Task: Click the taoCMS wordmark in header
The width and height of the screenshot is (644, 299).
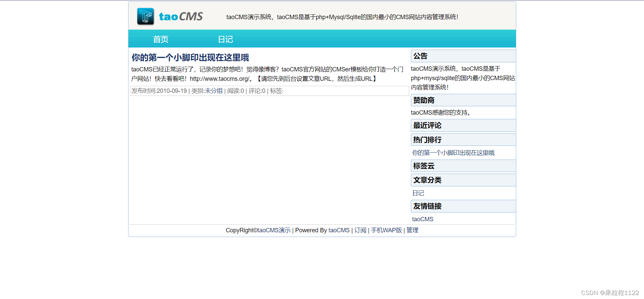Action: pyautogui.click(x=181, y=16)
